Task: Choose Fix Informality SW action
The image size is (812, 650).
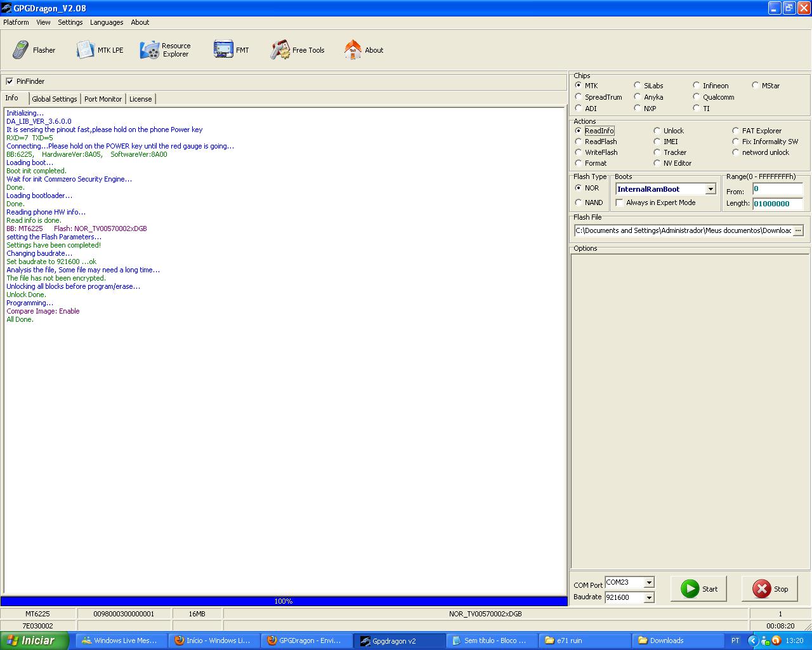Action: coord(735,141)
